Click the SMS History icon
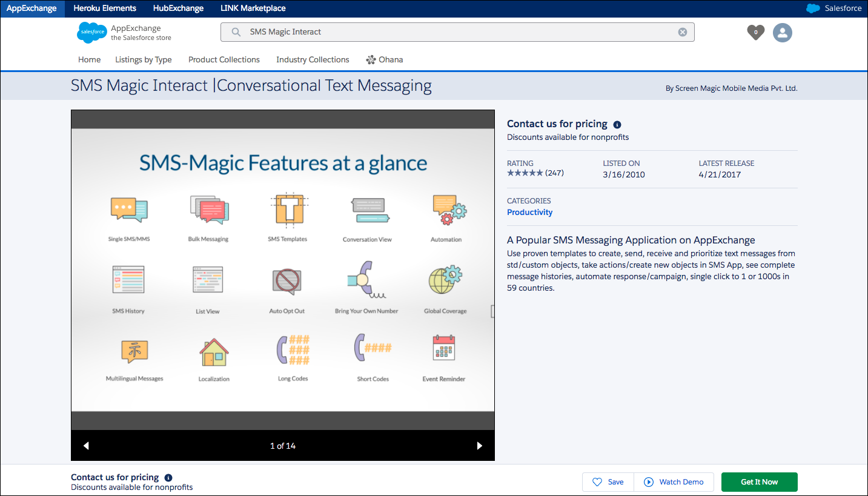The height and width of the screenshot is (496, 868). point(128,280)
